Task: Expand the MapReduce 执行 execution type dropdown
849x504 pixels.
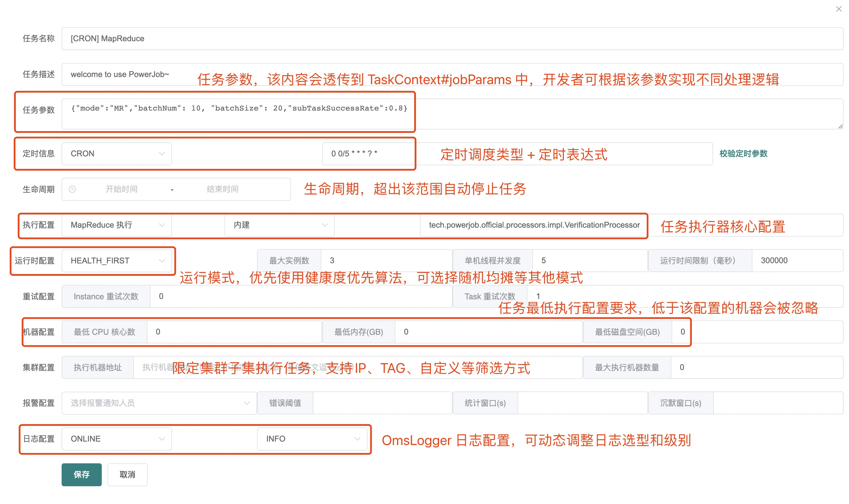Action: click(116, 225)
